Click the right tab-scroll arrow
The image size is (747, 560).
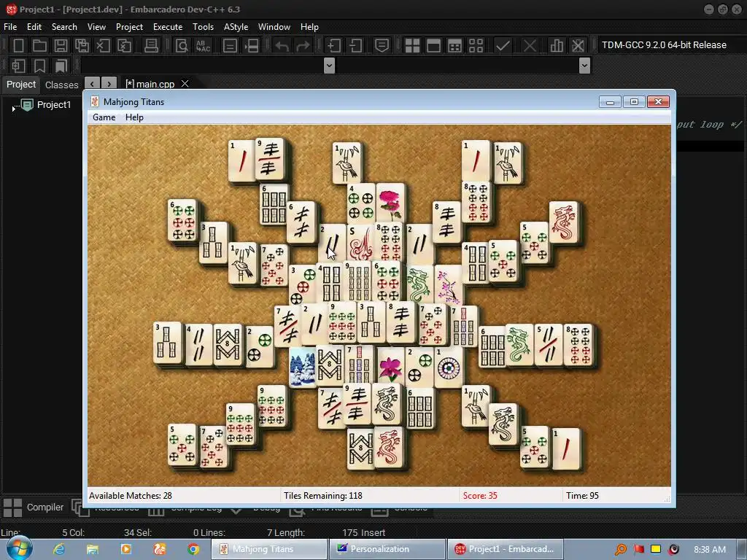click(109, 84)
